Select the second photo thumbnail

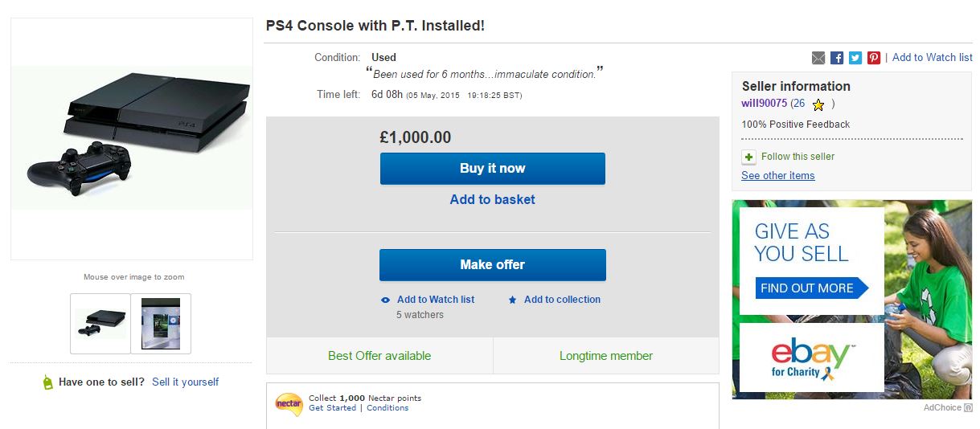click(x=161, y=323)
